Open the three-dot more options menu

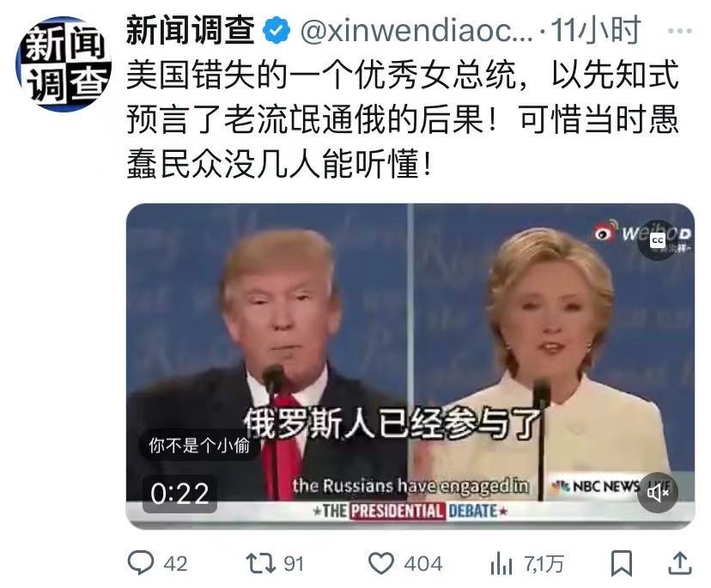[680, 31]
